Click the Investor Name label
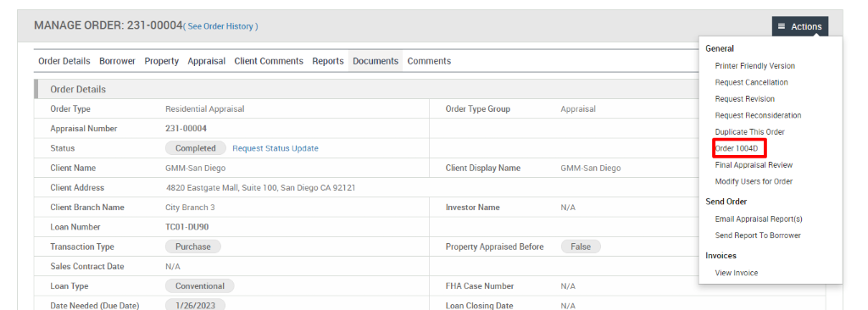This screenshot has height=310, width=868. 473,208
